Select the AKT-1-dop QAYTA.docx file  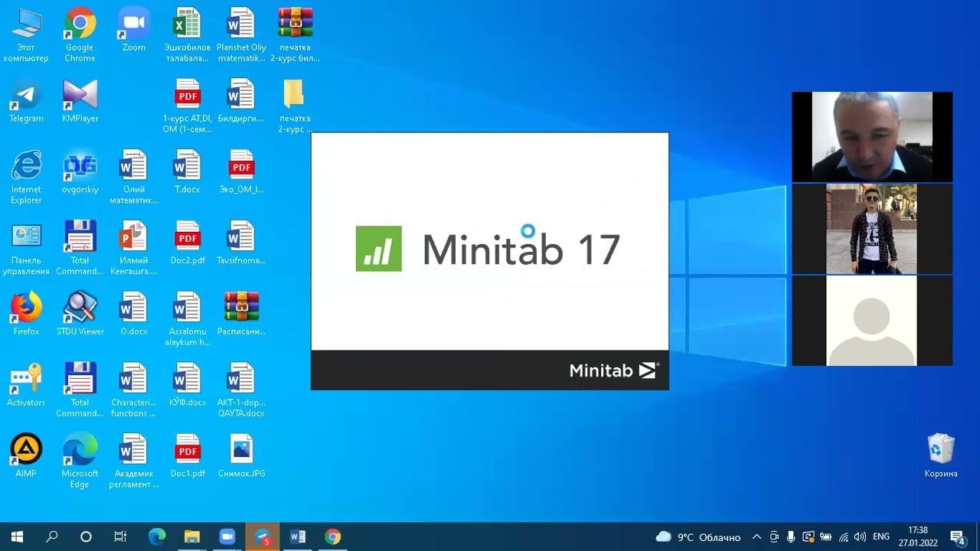coord(241,391)
